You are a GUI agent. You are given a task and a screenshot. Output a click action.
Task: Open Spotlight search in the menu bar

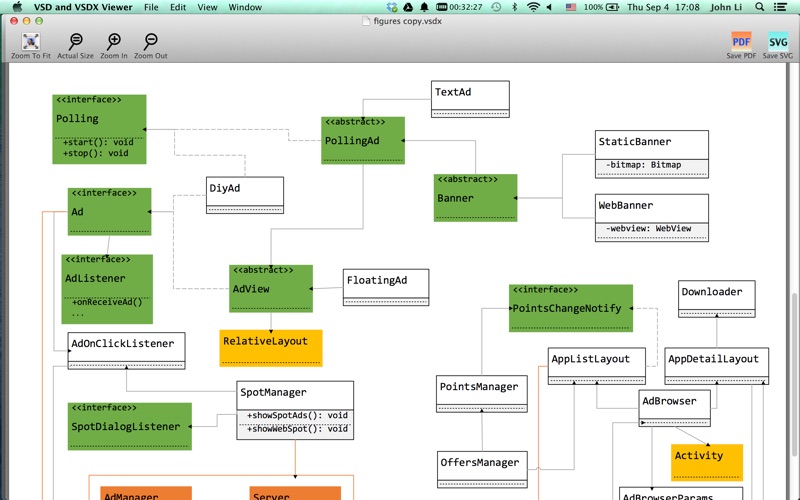(x=762, y=7)
